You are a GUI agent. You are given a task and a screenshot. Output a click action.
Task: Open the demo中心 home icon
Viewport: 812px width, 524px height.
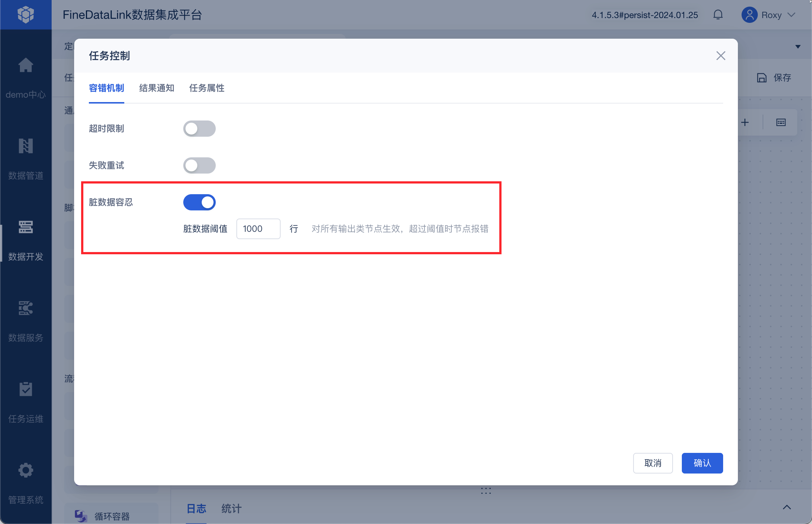[26, 66]
